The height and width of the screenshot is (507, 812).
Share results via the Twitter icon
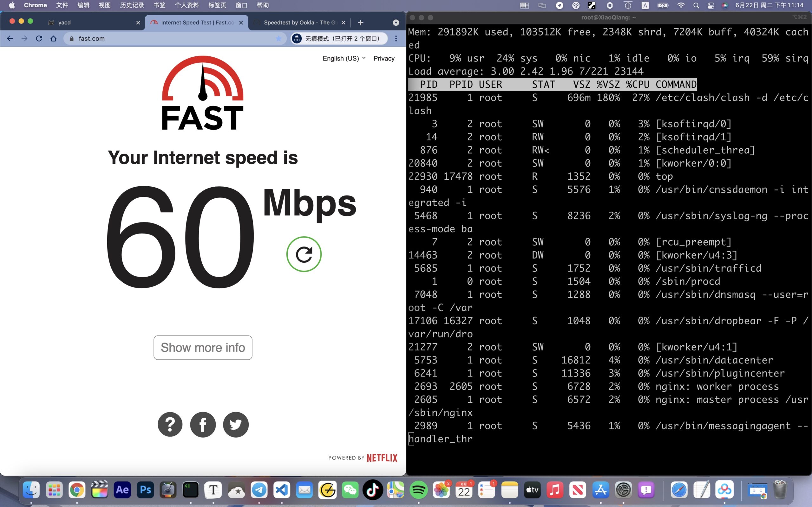(x=236, y=424)
